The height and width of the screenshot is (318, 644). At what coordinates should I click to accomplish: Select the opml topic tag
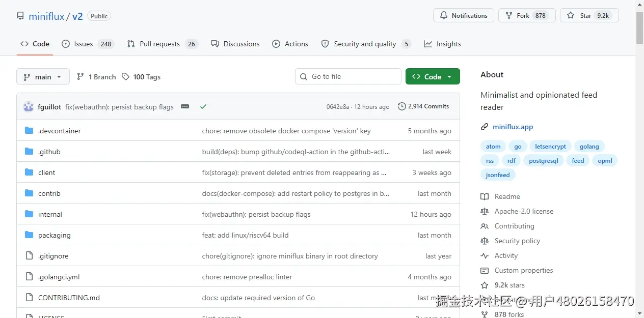605,161
